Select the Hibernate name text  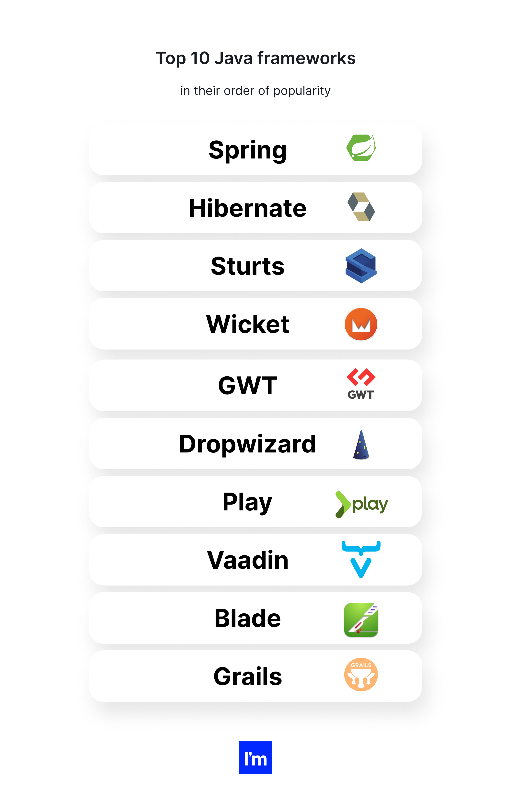[x=247, y=208]
